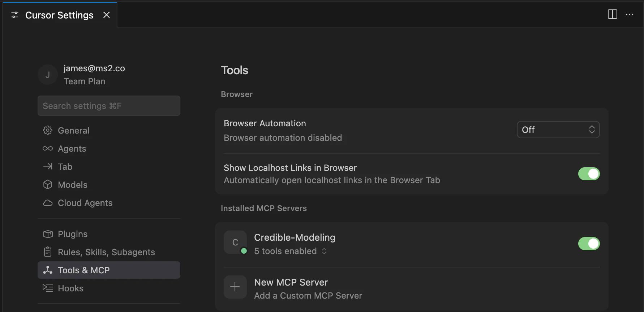Click the Add a Custom MCP Server text
Image resolution: width=644 pixels, height=312 pixels.
click(308, 296)
